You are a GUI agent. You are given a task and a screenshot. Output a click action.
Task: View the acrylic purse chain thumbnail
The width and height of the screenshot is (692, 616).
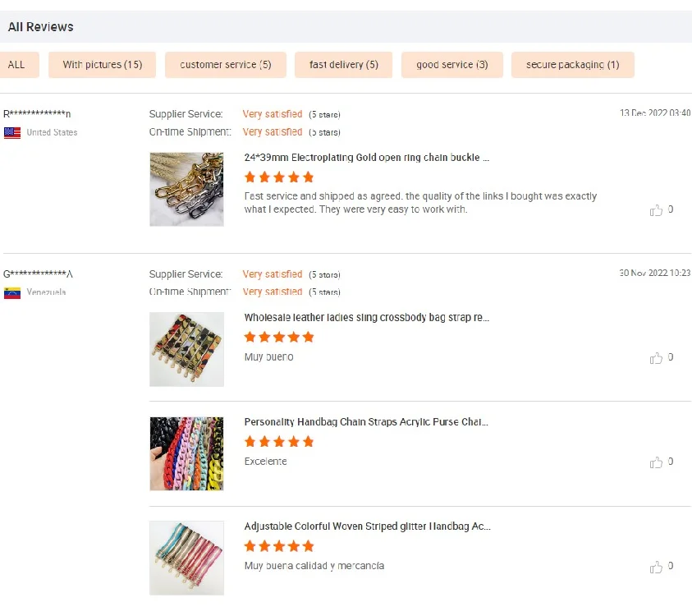coord(186,454)
